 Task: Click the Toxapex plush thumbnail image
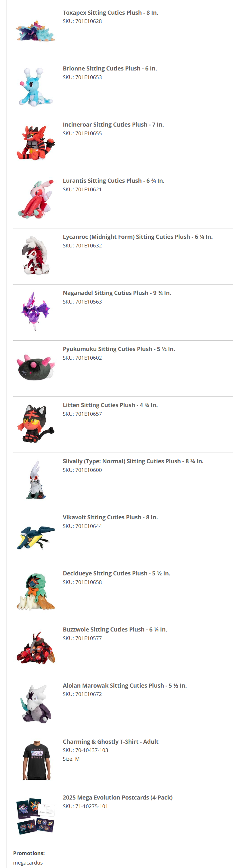click(36, 31)
